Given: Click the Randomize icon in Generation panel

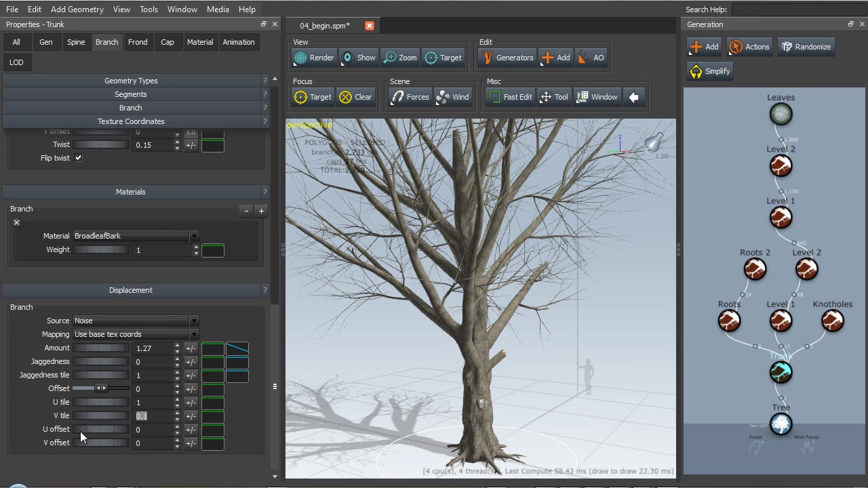Looking at the screenshot, I should pyautogui.click(x=806, y=47).
